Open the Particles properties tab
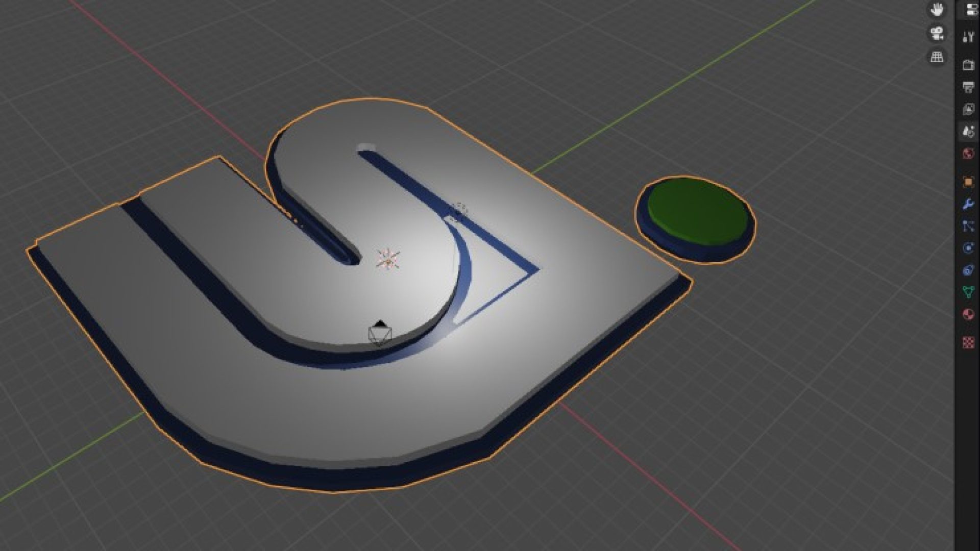Screen dimensions: 980x551 968,226
